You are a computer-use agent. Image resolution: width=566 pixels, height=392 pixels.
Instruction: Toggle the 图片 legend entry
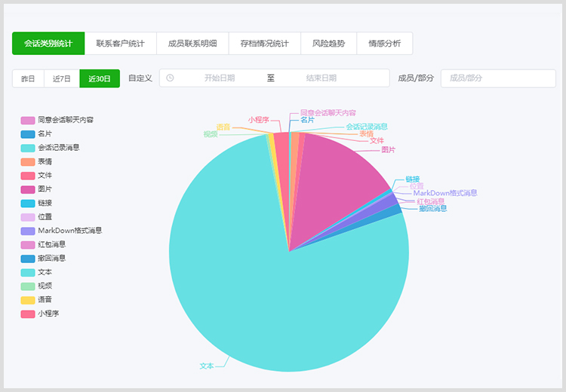pyautogui.click(x=36, y=189)
